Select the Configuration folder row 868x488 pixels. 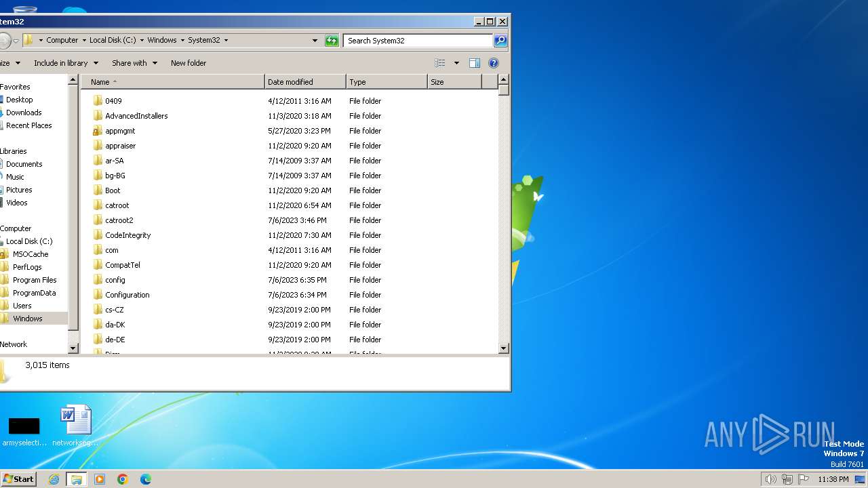coord(285,295)
